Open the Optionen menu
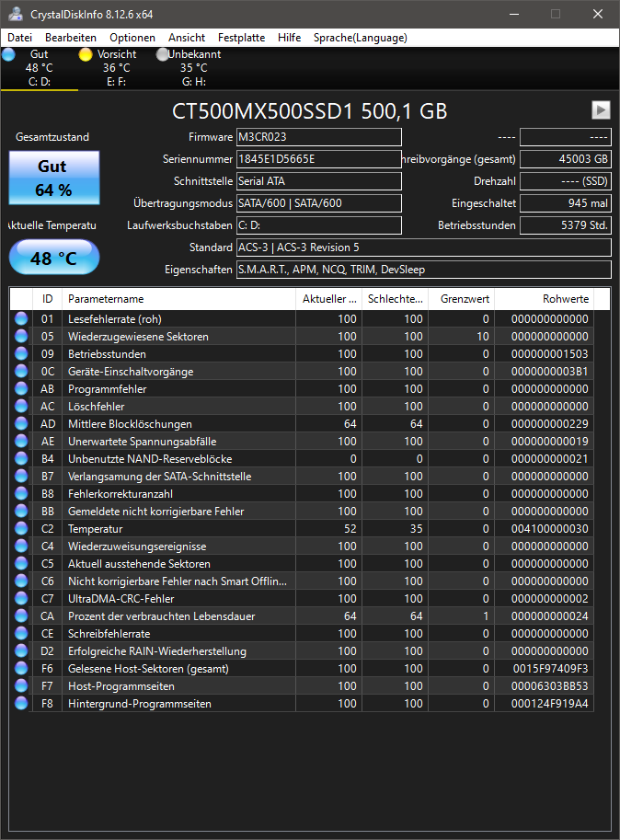Image resolution: width=620 pixels, height=840 pixels. (x=132, y=38)
